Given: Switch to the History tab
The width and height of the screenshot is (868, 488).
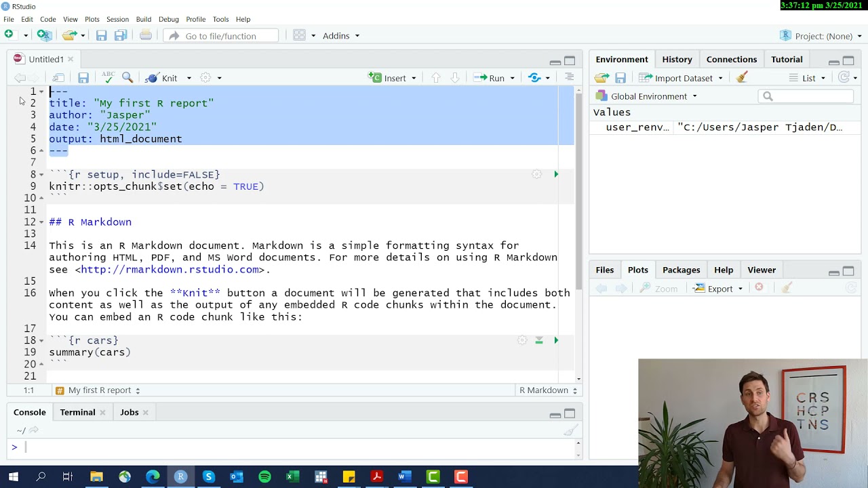Looking at the screenshot, I should coord(677,60).
